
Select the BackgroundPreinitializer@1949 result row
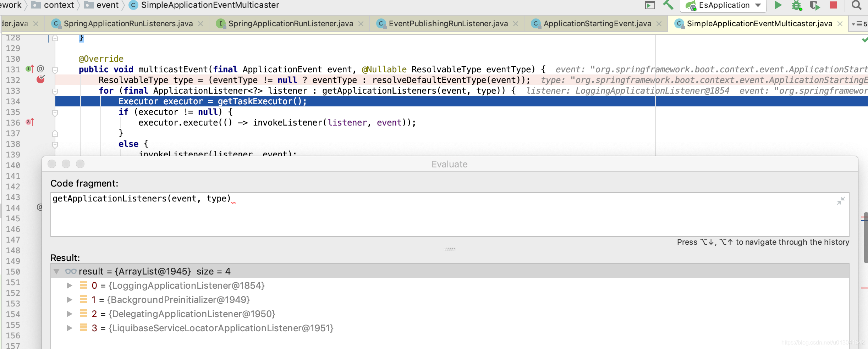[x=450, y=300]
